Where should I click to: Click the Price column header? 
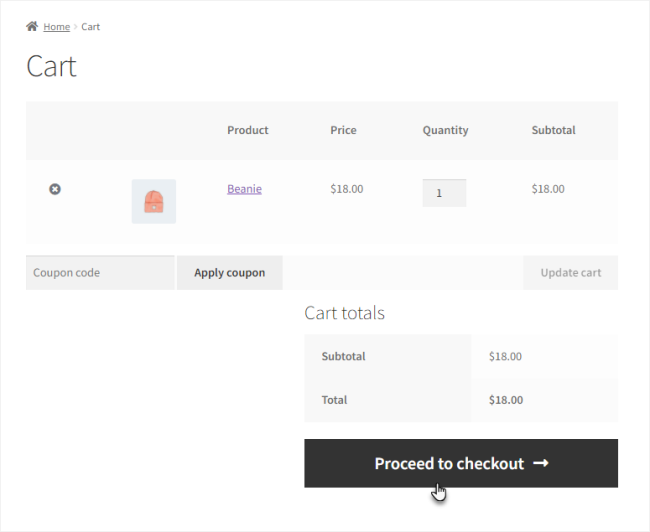tap(343, 130)
